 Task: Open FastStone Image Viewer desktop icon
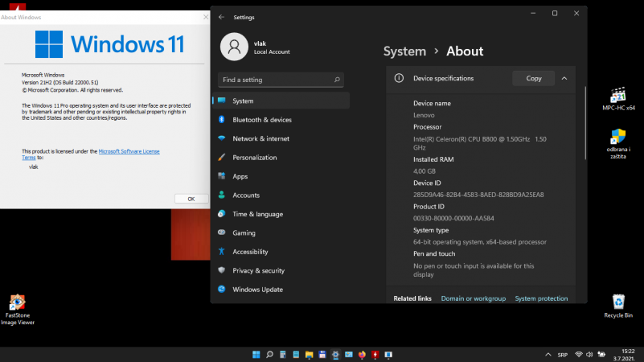pos(17,310)
